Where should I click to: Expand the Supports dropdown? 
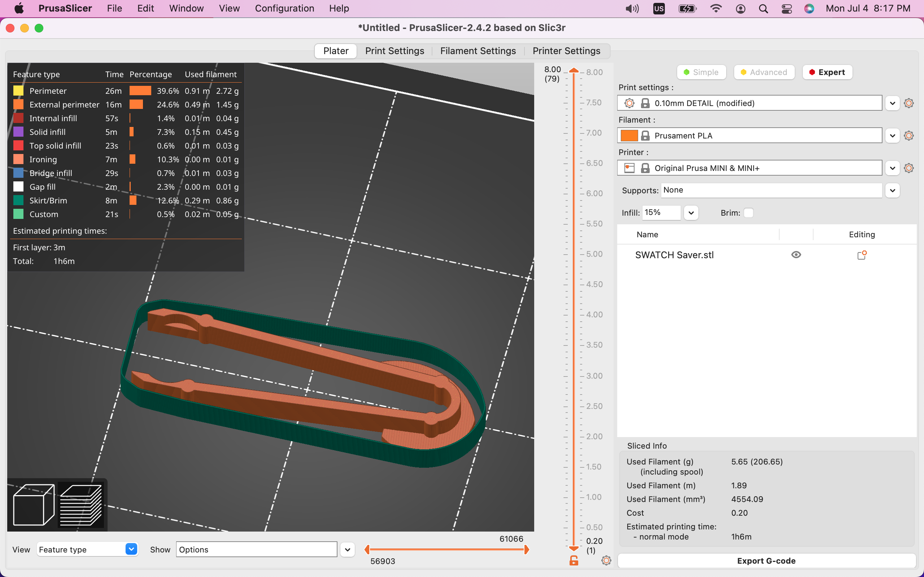[x=893, y=190]
